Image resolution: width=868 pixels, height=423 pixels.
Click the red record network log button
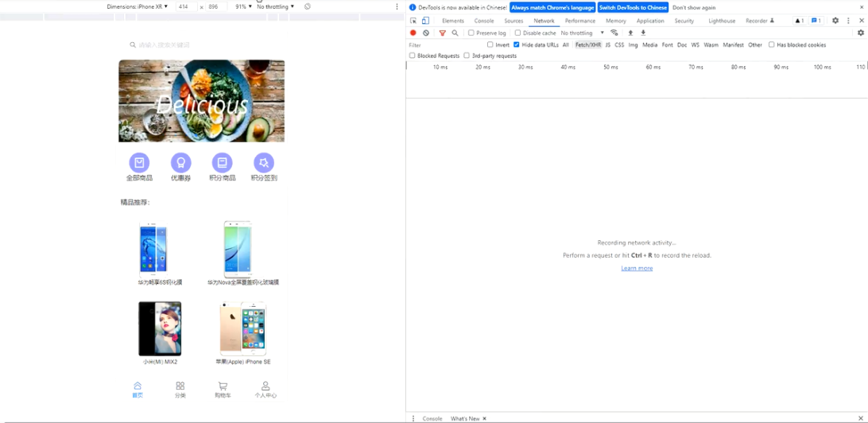pos(413,33)
